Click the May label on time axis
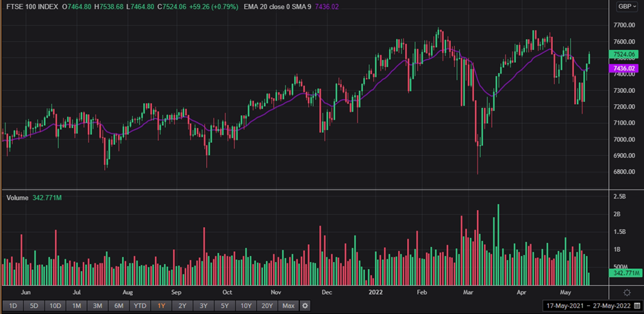Screen dimensions: 644x314 (566, 293)
